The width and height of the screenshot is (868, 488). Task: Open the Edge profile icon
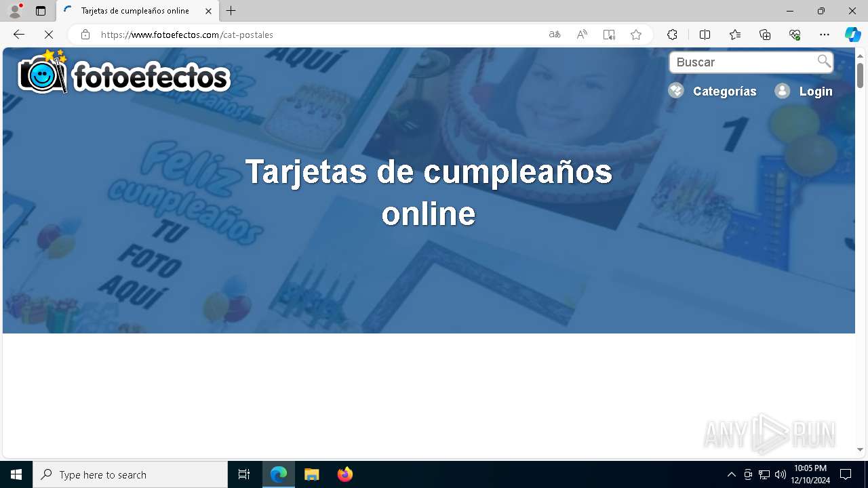15,11
